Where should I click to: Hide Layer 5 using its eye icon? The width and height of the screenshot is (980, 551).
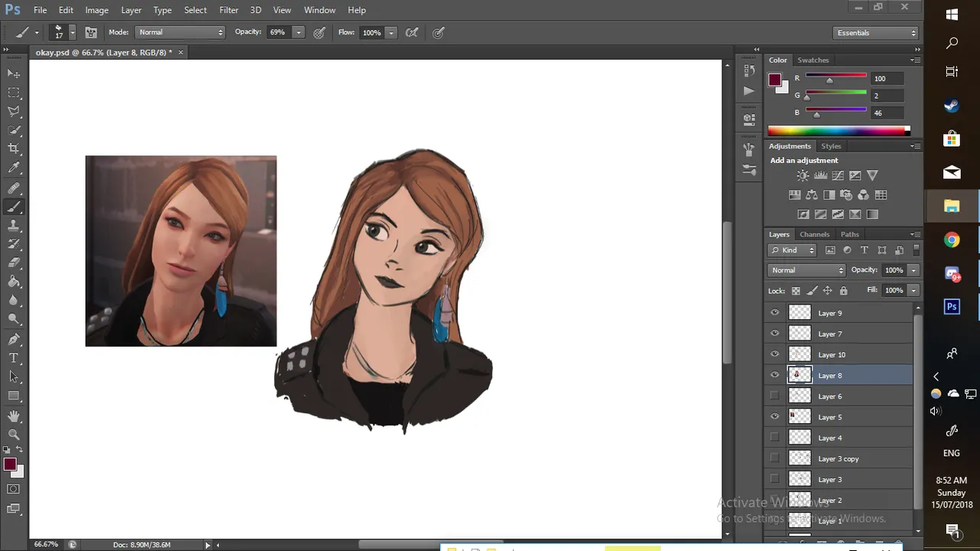775,417
